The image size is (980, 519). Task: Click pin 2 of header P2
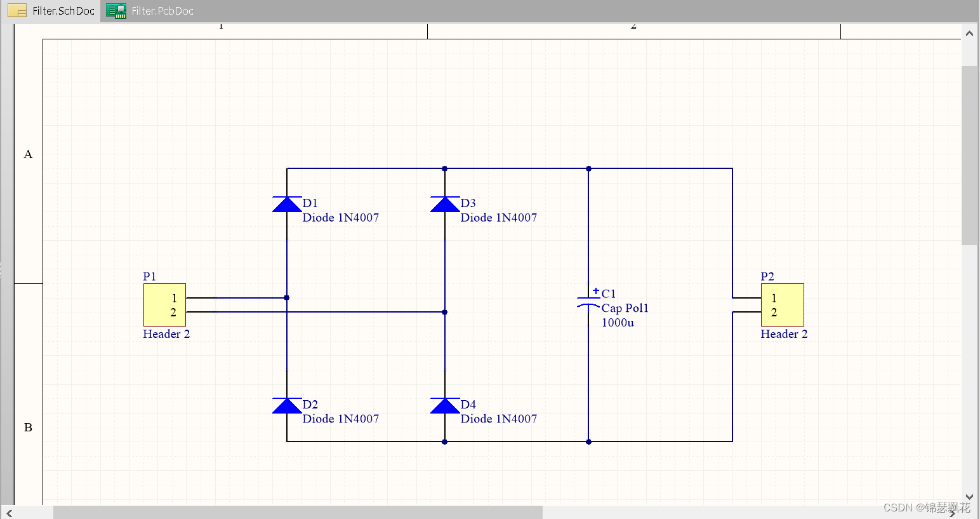[x=774, y=313]
